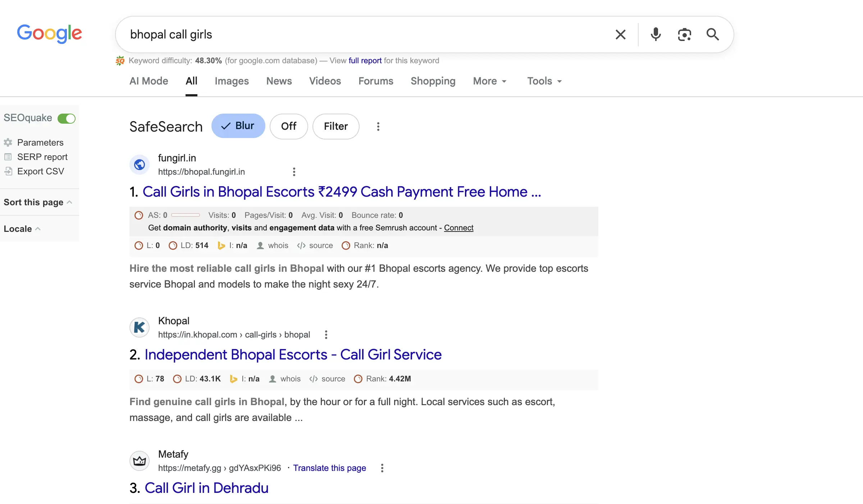Screen dimensions: 863x504
Task: Click the Bing index icon for Khopal
Action: [233, 379]
